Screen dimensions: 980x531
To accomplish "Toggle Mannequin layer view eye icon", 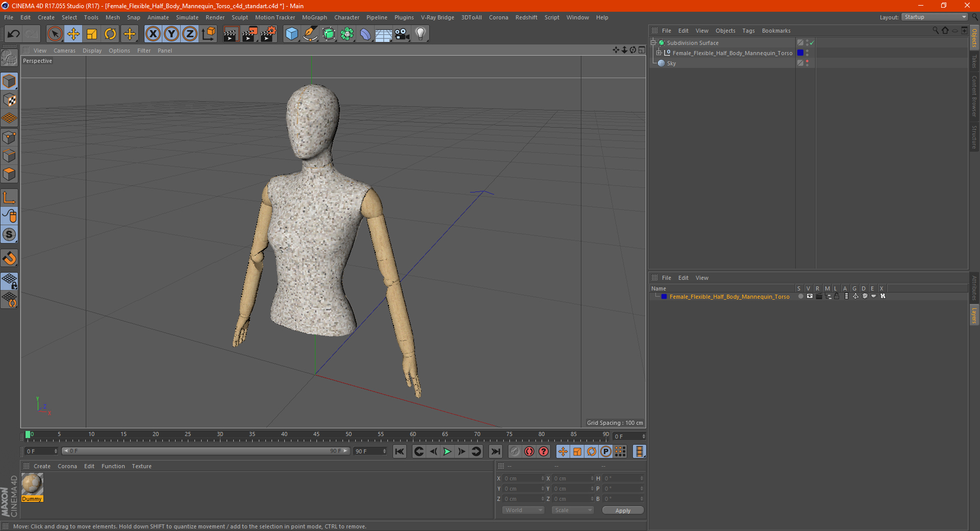I will [810, 296].
